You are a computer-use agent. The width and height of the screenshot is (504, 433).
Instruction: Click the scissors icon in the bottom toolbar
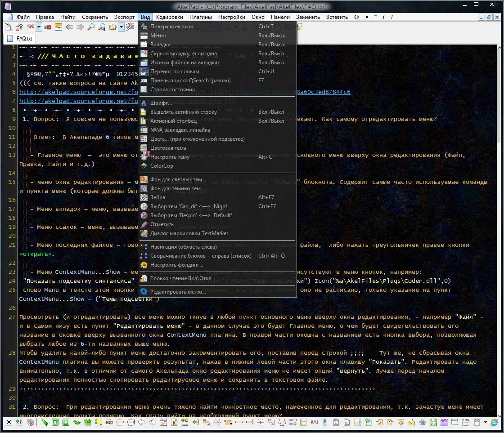click(x=423, y=422)
